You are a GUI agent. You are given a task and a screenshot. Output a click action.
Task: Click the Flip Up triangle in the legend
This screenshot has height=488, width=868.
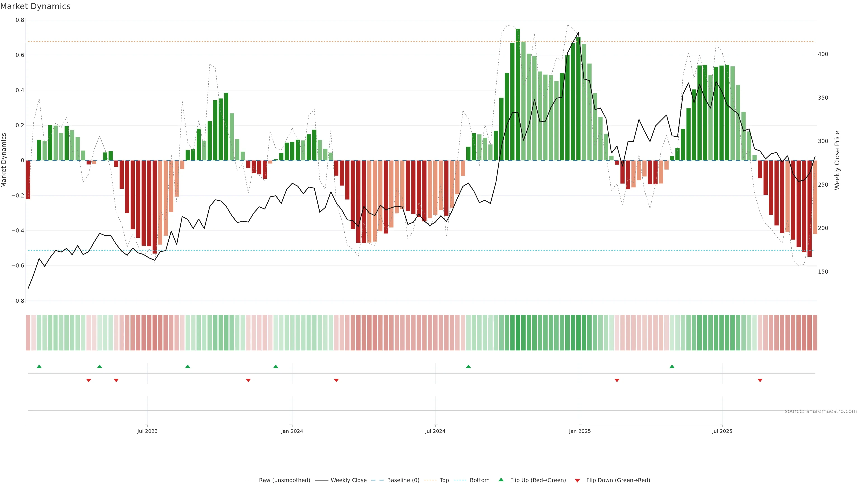(x=501, y=480)
